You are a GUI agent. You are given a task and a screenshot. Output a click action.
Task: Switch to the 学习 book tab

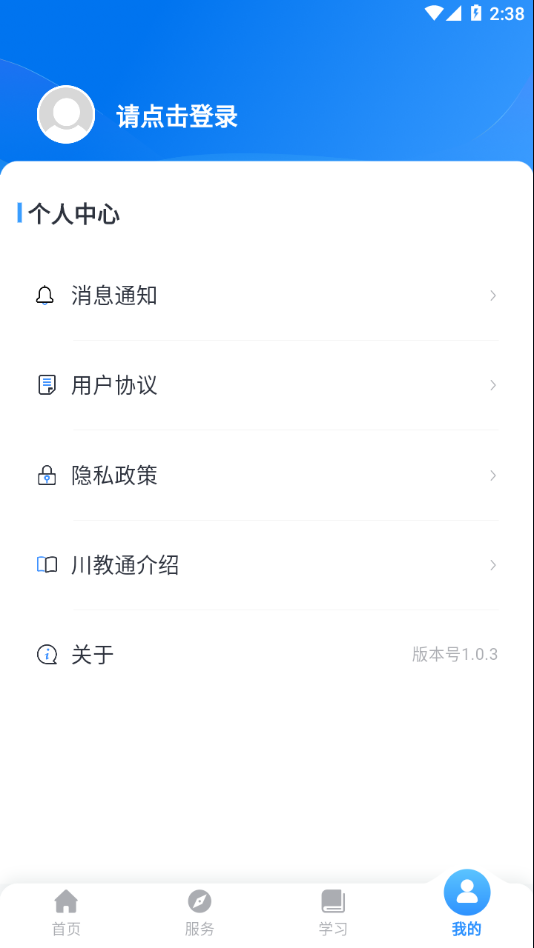click(x=333, y=912)
